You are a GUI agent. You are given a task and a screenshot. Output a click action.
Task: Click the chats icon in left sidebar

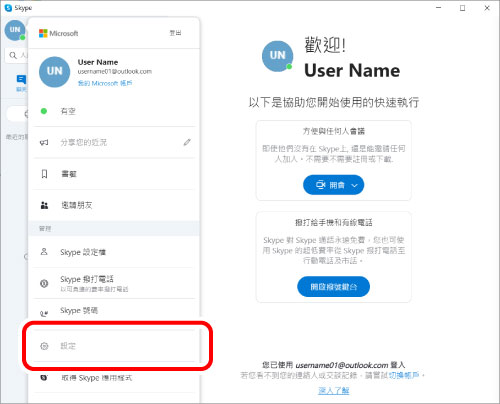coord(21,79)
